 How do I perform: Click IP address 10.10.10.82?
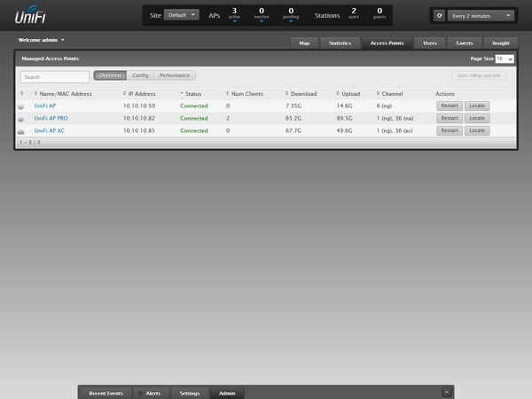coord(139,118)
